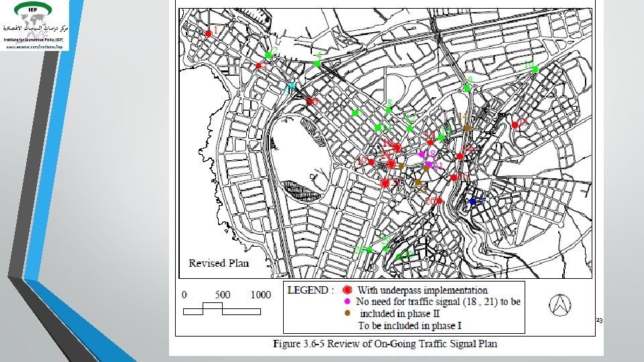Select green marker number 8 on map
The image size is (644, 362).
[388, 110]
